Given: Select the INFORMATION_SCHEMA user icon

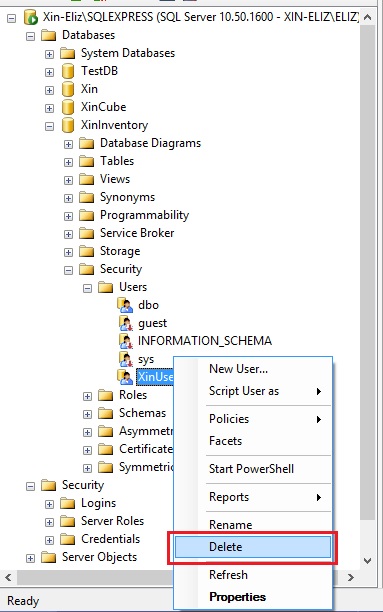Looking at the screenshot, I should point(125,341).
